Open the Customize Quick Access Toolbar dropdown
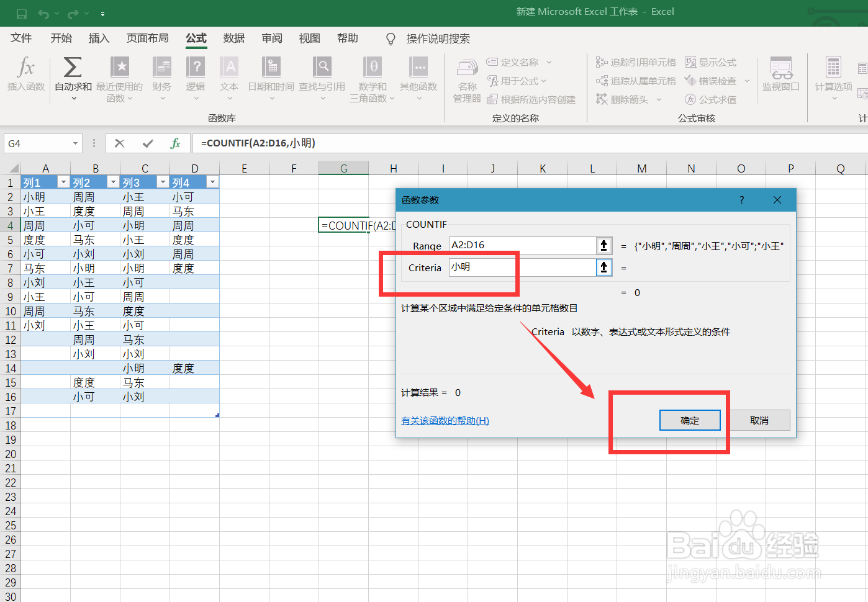Screen dimensions: 868x602 [102, 14]
